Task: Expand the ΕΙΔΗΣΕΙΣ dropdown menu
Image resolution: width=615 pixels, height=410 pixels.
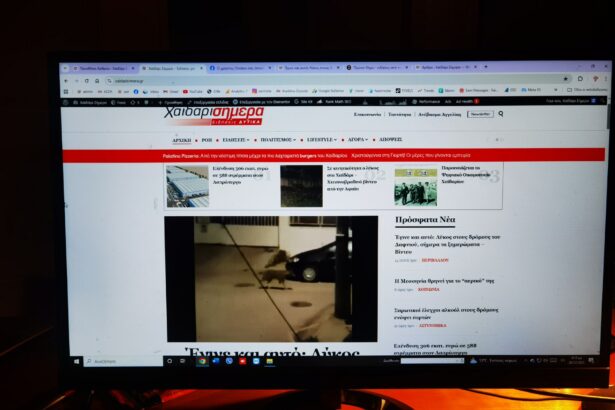Action: click(235, 140)
